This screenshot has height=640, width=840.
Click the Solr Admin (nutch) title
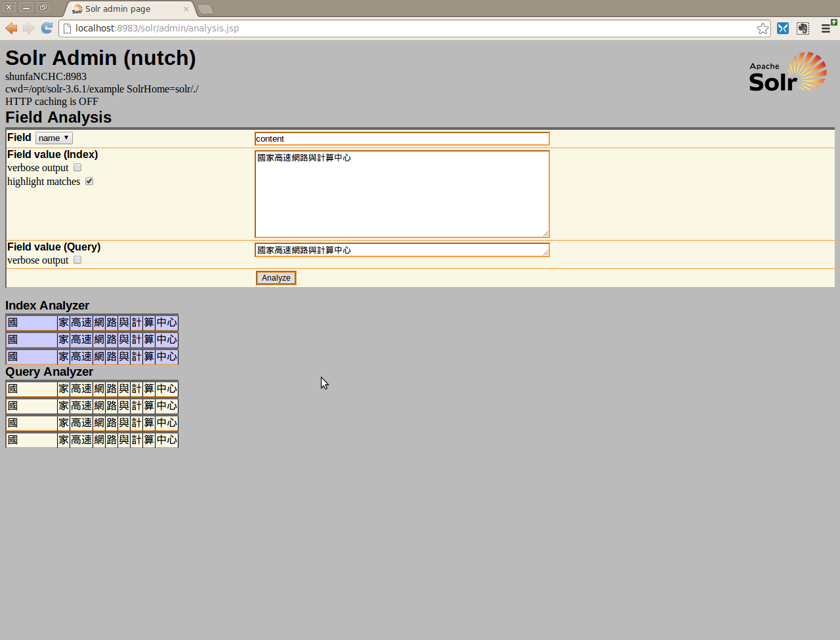100,58
